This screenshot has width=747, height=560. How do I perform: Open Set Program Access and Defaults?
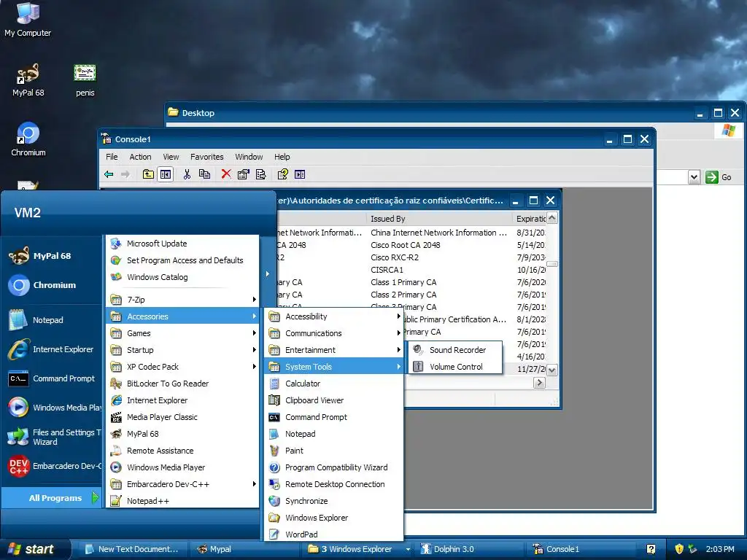183,260
